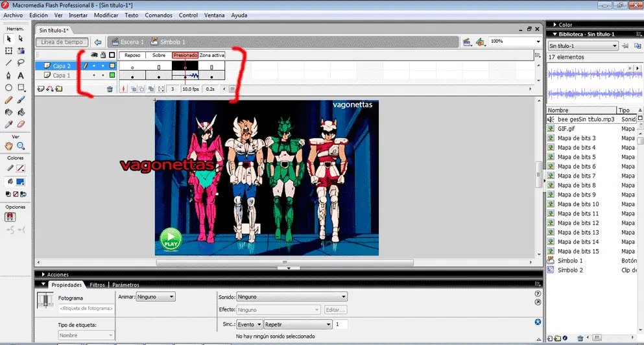The width and height of the screenshot is (644, 345).
Task: Select the Ink Bottle tool
Action: (8, 112)
